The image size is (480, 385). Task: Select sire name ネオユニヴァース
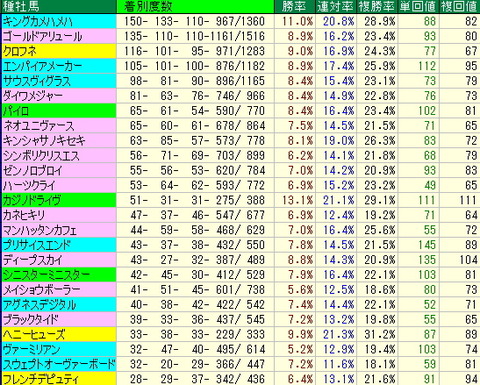(38, 126)
